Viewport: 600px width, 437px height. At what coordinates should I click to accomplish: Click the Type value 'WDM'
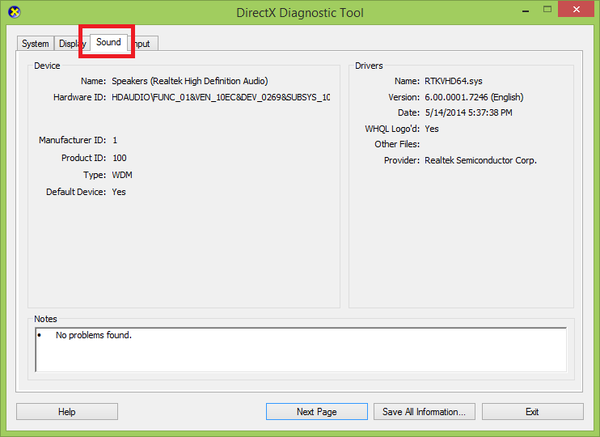(x=122, y=175)
